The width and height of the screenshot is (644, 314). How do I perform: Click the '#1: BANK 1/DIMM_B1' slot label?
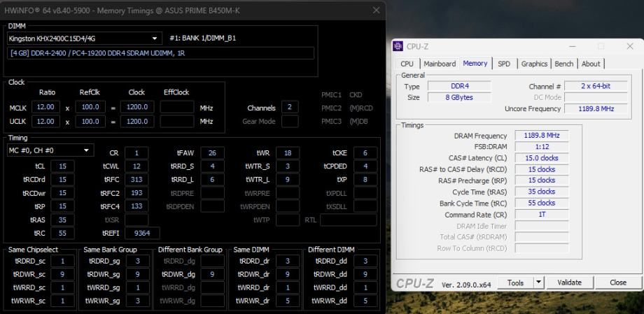(202, 38)
